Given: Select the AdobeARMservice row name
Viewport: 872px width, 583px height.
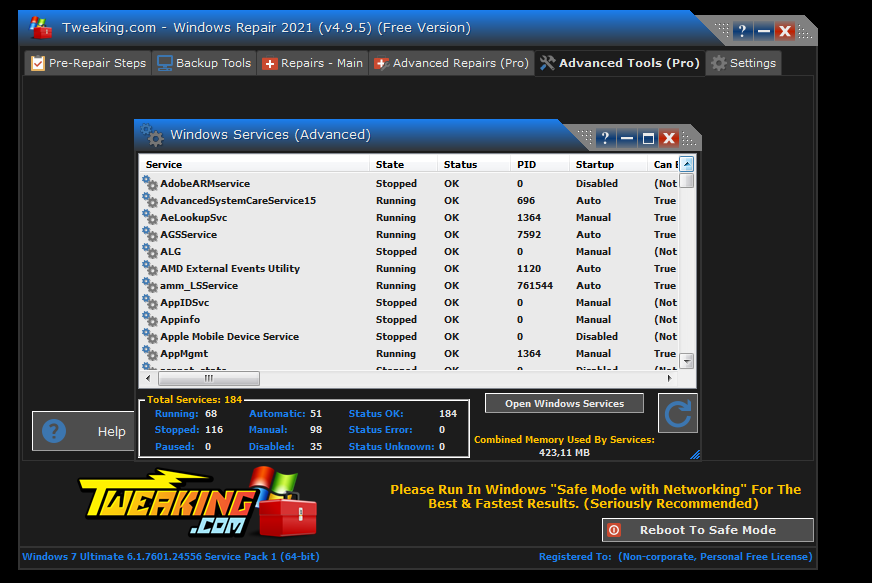Looking at the screenshot, I should pos(205,184).
